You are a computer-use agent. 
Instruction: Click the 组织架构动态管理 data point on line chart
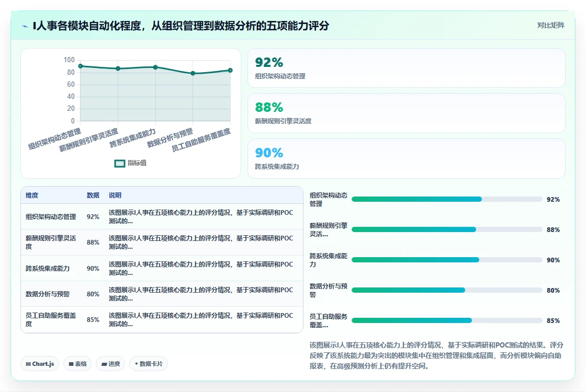tap(81, 66)
